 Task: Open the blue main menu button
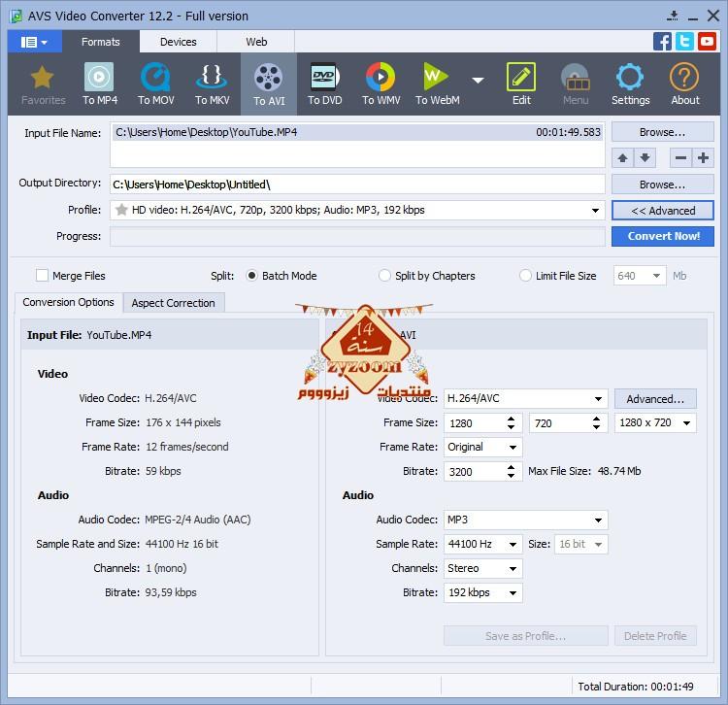(x=34, y=42)
